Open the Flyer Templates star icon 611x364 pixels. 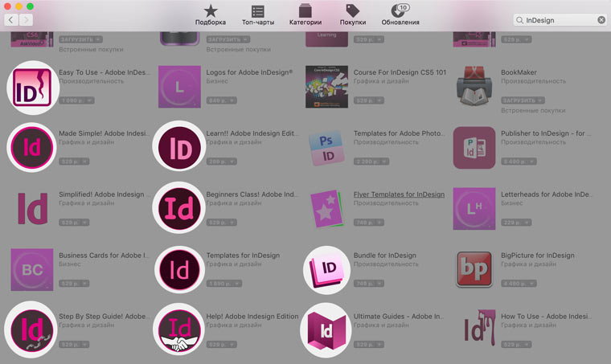[x=326, y=209]
